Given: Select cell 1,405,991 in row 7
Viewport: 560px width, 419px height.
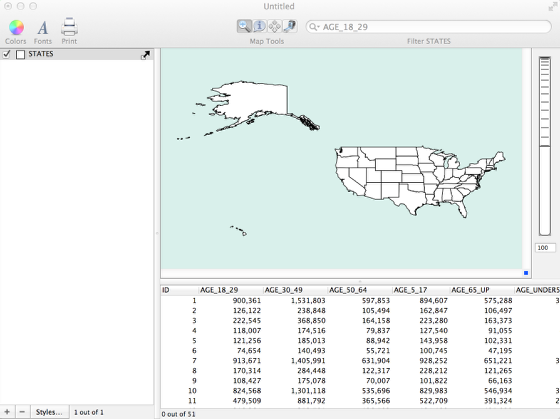Looking at the screenshot, I should [x=308, y=361].
